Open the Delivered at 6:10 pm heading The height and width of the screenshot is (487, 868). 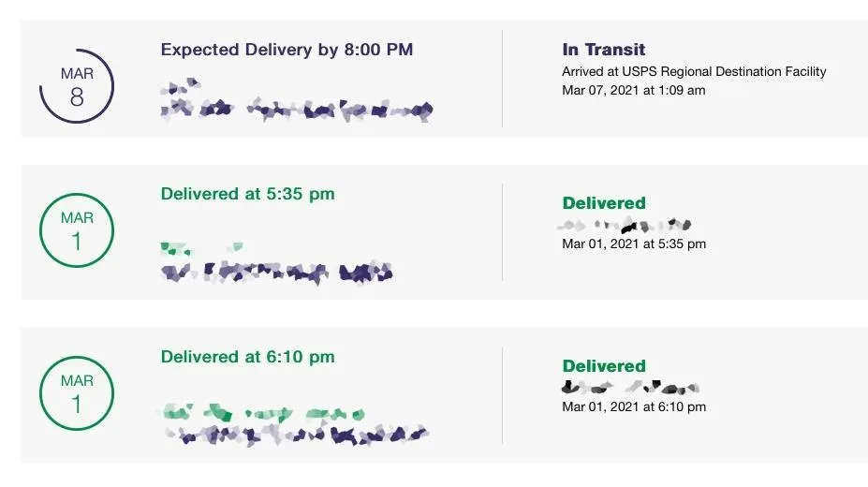tap(247, 357)
